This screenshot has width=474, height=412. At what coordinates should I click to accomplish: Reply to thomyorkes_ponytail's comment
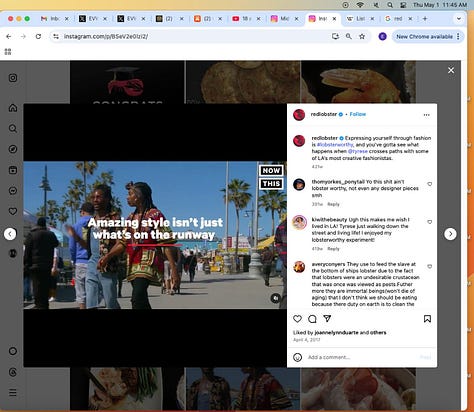[x=333, y=204]
